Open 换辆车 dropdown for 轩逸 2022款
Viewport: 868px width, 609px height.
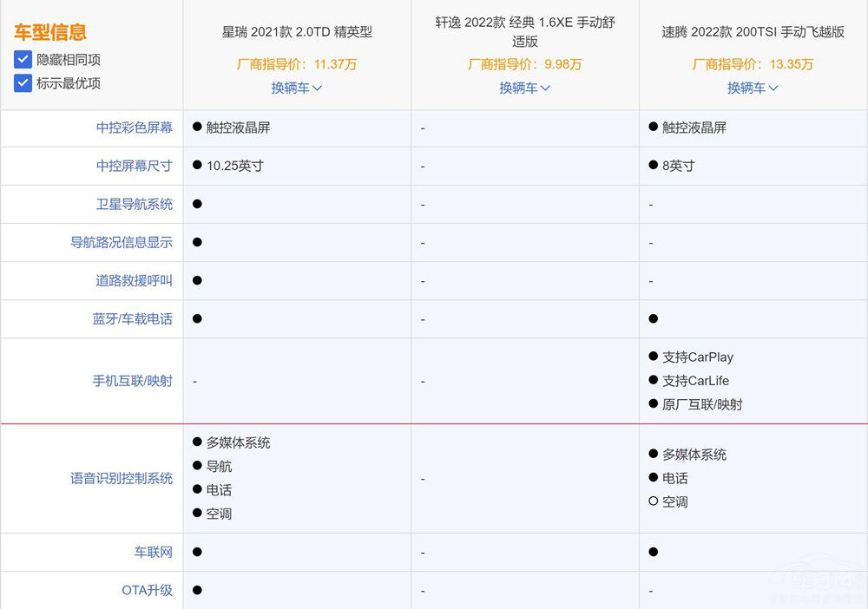[524, 88]
